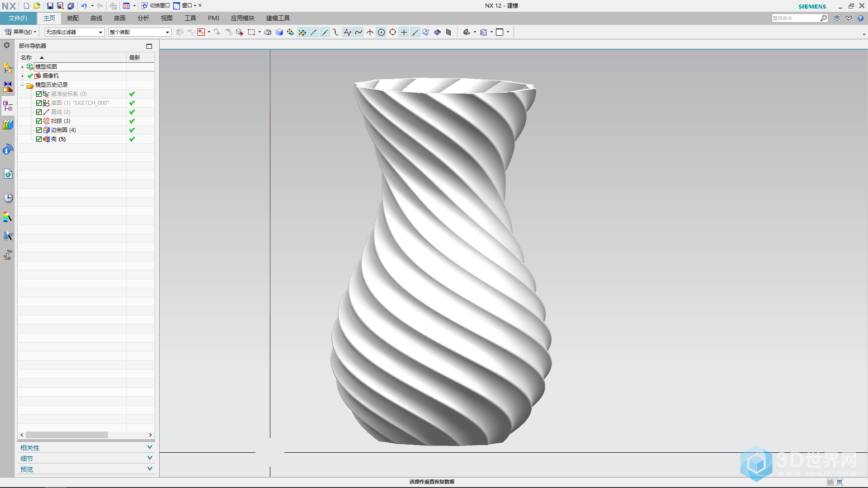Uncheck the 草图 (1) SKETCH_000 checkbox
868x488 pixels.
coord(39,103)
